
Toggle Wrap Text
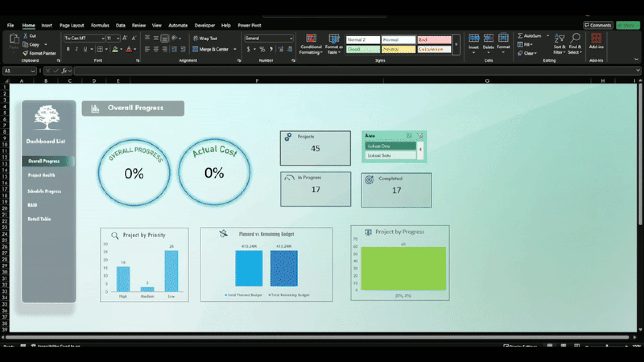(x=205, y=39)
